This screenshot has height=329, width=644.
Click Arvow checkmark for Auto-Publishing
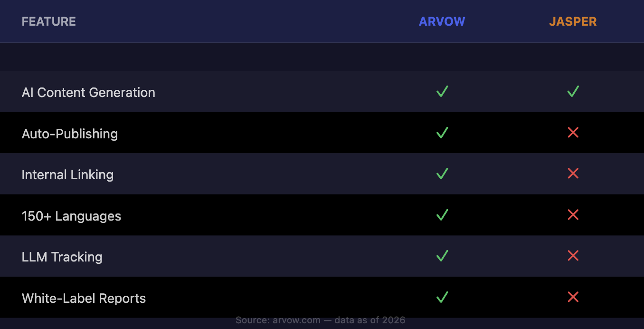(442, 133)
